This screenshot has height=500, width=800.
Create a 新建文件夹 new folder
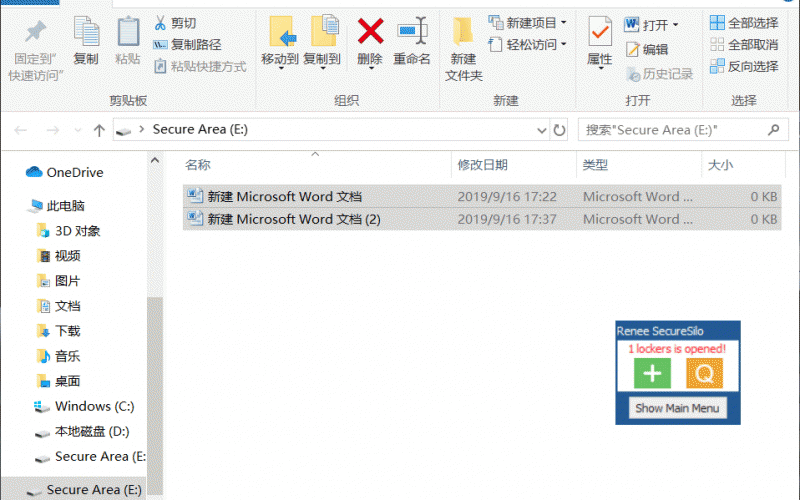pyautogui.click(x=463, y=48)
